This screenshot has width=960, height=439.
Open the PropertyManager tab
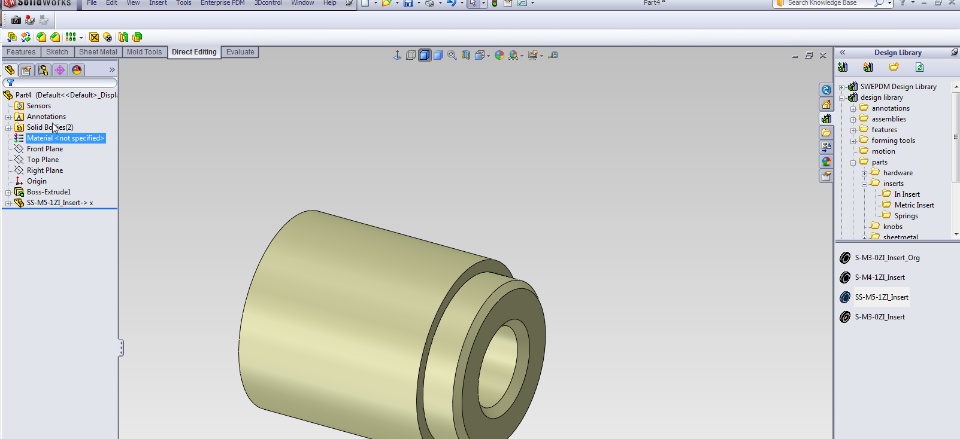[x=26, y=70]
